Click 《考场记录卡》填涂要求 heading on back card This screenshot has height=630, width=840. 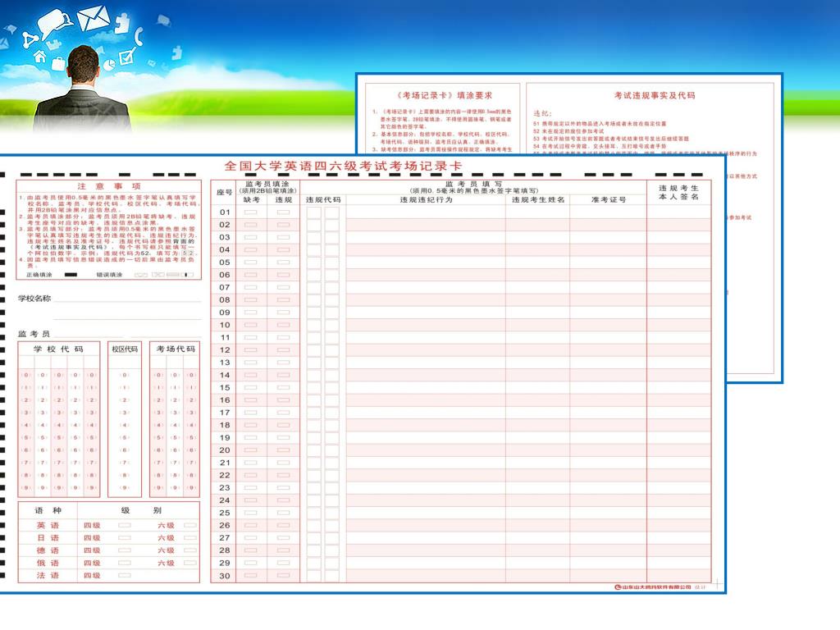[x=444, y=95]
